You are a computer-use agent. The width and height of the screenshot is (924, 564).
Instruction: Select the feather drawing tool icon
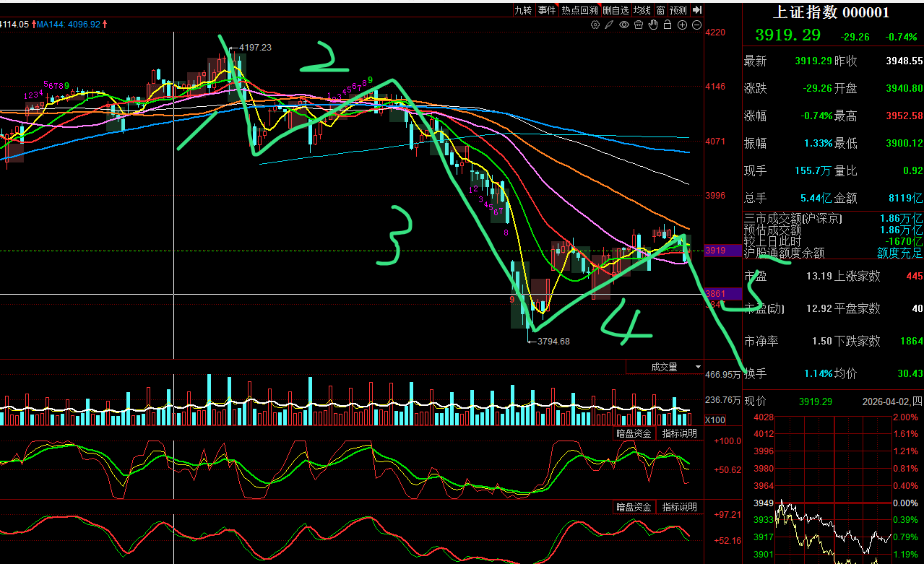point(609,25)
